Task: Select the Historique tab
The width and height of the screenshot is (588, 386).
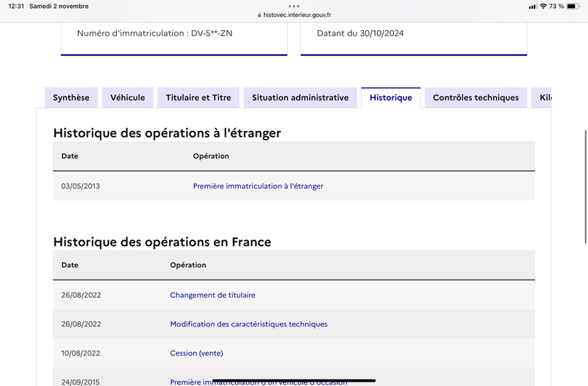Action: 391,98
